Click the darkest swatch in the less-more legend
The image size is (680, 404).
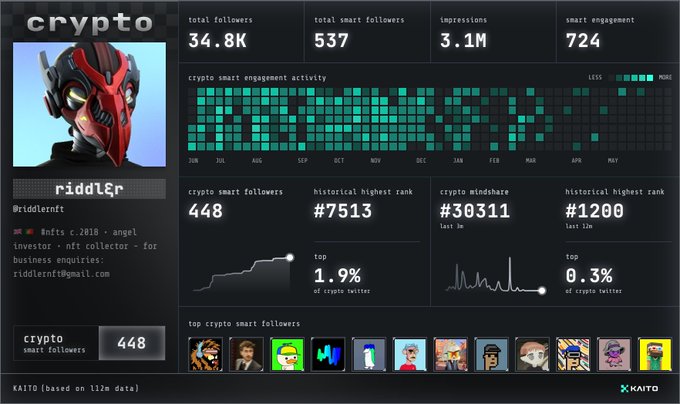(x=611, y=78)
